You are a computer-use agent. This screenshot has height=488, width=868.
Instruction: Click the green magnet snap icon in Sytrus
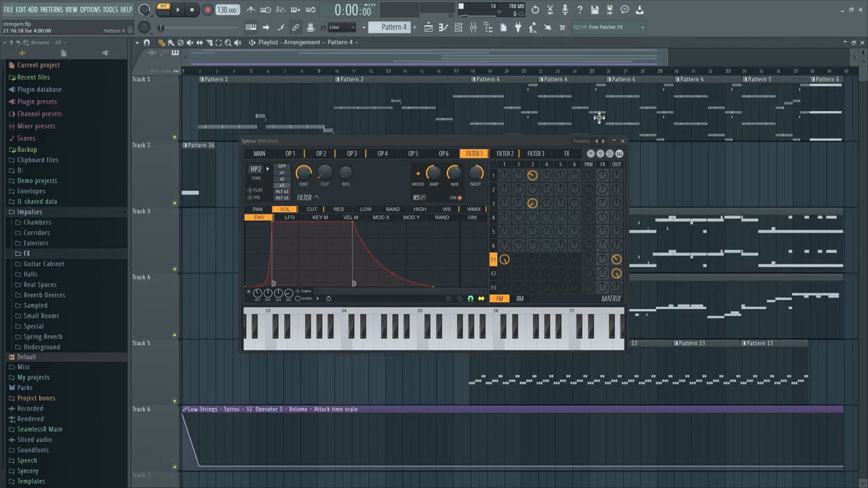tap(471, 298)
